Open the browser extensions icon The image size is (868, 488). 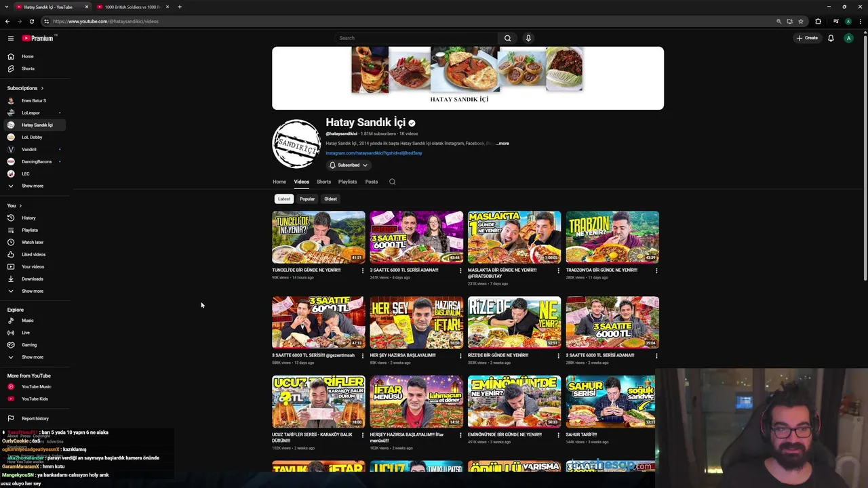[818, 21]
